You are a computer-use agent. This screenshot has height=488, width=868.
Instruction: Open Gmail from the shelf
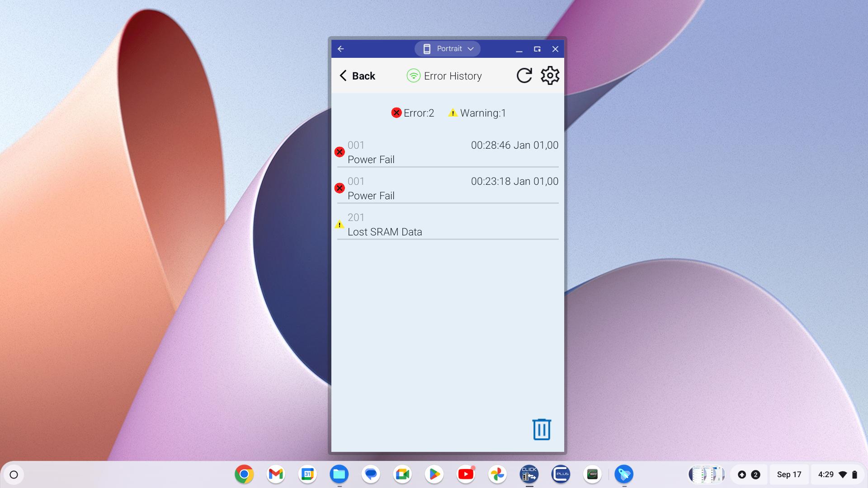pyautogui.click(x=276, y=474)
